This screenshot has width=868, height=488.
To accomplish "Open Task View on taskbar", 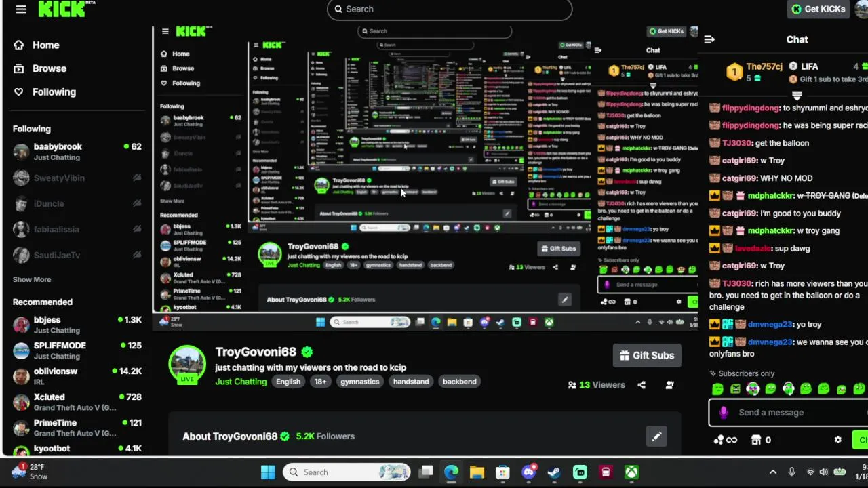I will (x=426, y=472).
